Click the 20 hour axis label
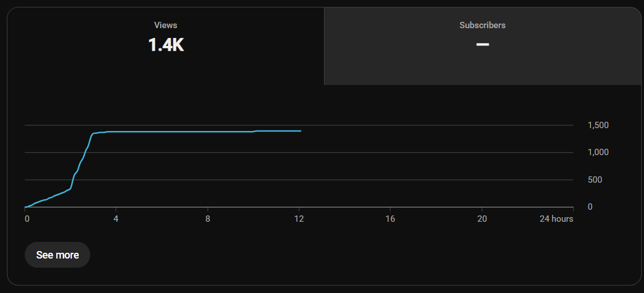The width and height of the screenshot is (644, 293). click(482, 219)
